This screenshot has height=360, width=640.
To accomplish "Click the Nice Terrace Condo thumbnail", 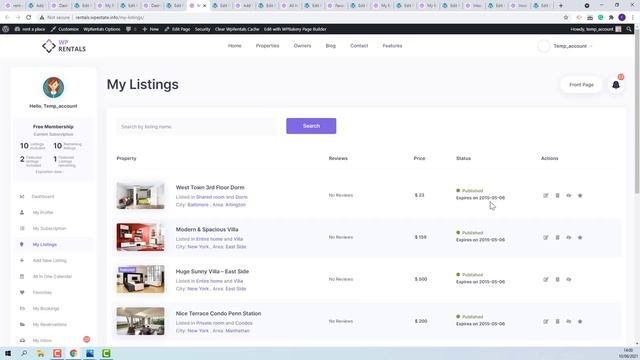I will pos(140,321).
